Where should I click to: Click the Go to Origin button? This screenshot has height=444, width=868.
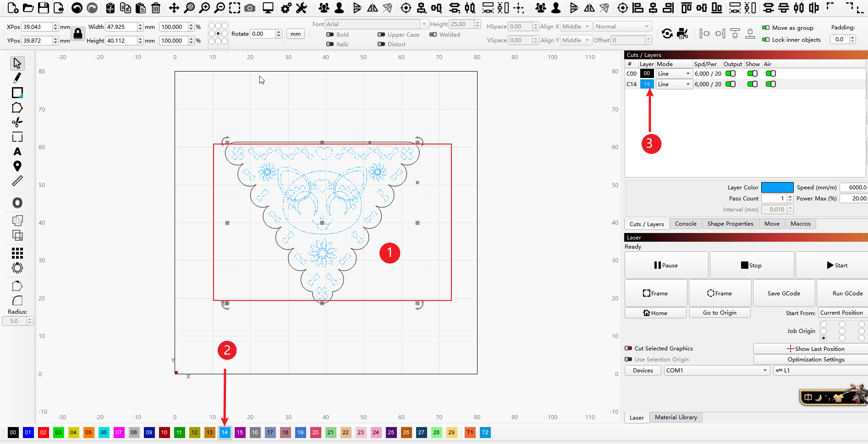[720, 313]
